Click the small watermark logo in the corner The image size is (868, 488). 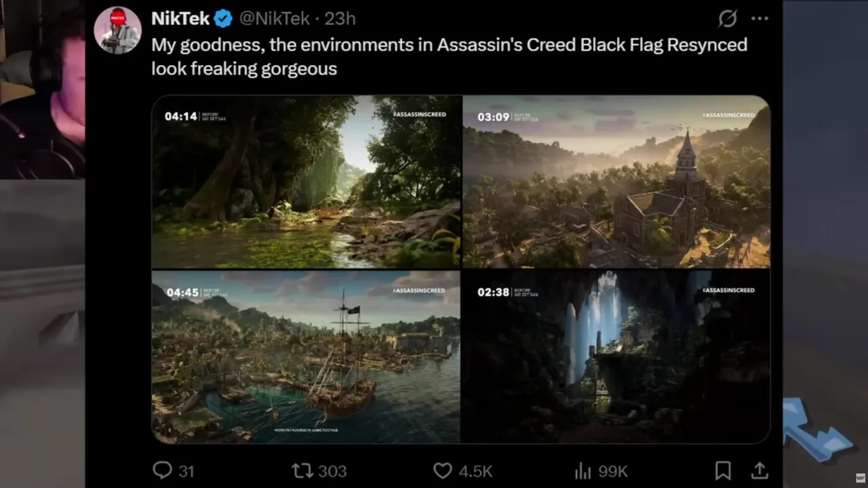[860, 479]
